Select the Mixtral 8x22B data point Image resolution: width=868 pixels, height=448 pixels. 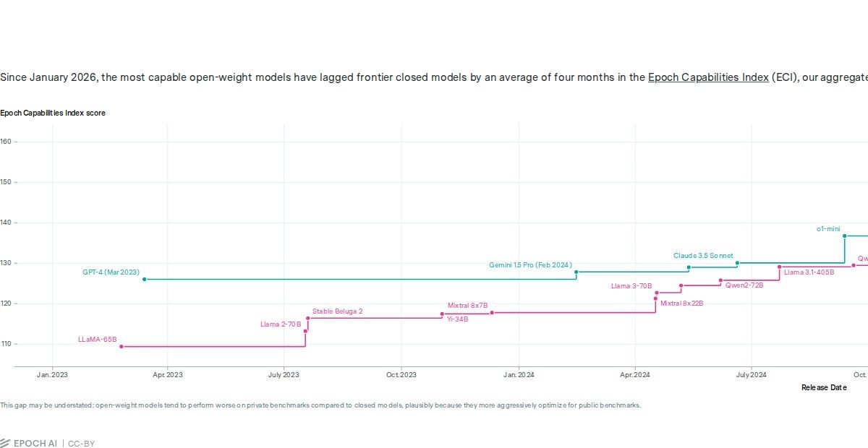coord(655,298)
